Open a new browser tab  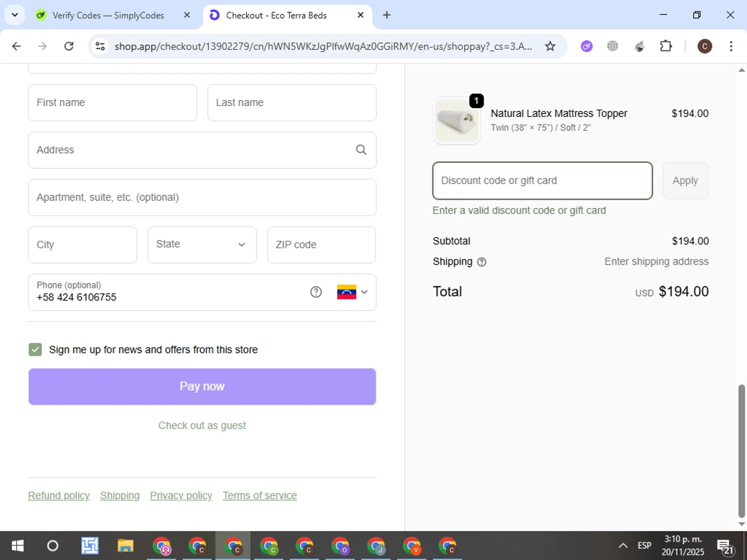386,15
